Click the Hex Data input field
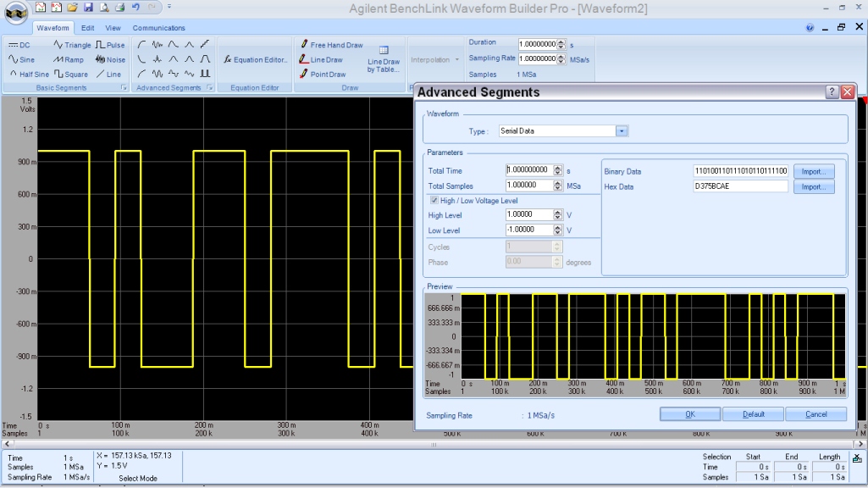This screenshot has height=488, width=868. point(739,186)
